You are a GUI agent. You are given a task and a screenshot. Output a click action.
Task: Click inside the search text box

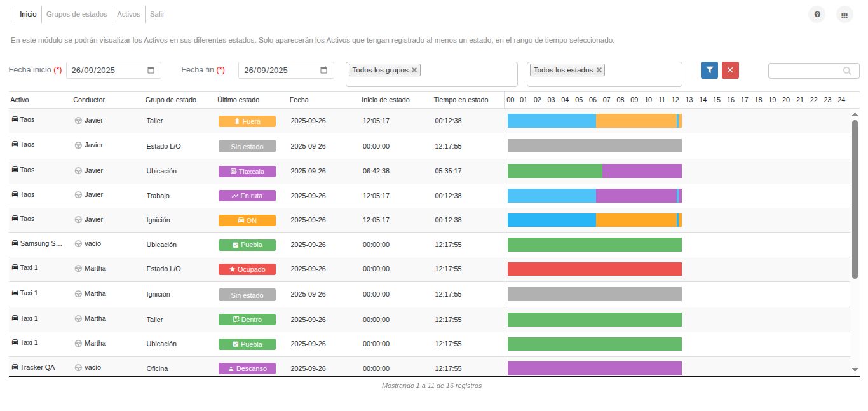click(x=813, y=71)
